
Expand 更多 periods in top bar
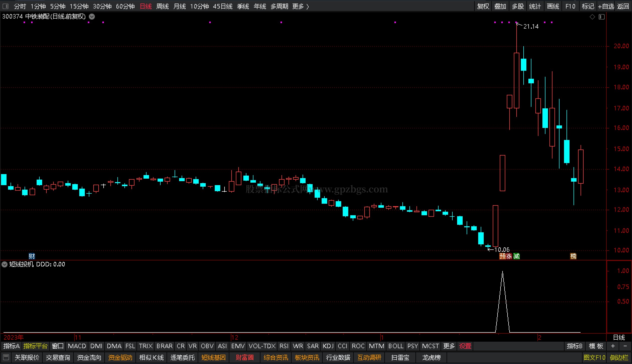point(300,6)
